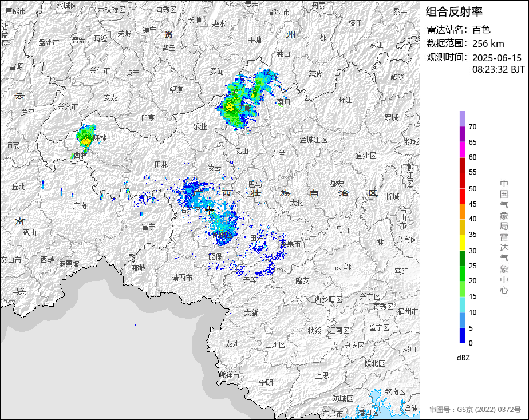The height and width of the screenshot is (420, 529).
Task: Select the yellow 30-35 dBZ legend swatch
Action: point(462,243)
